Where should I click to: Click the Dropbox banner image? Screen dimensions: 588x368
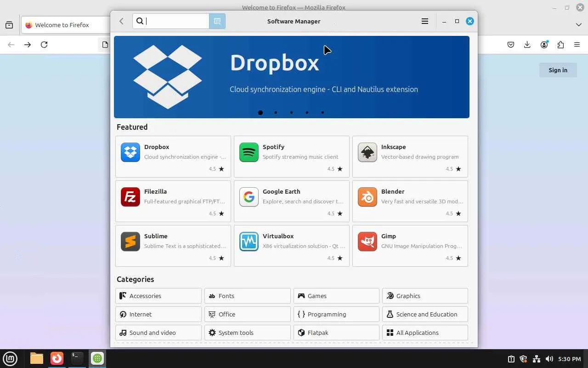pos(292,77)
